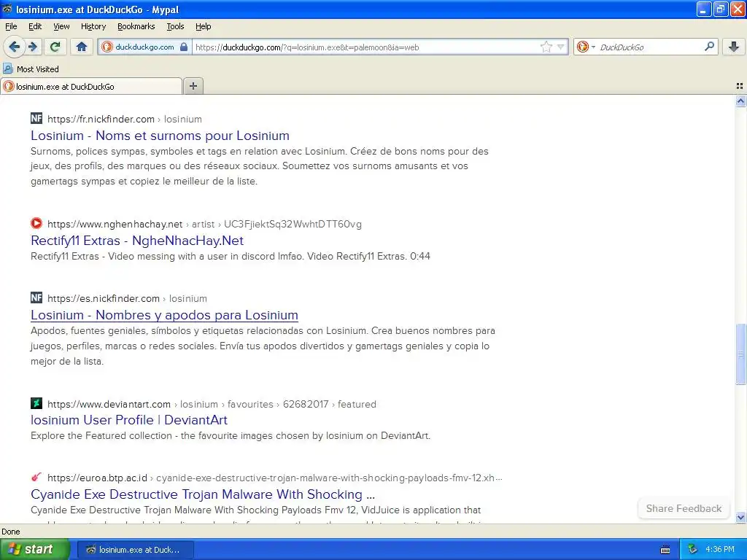This screenshot has width=747, height=560.
Task: Open the Cyanide Exe Destructive Trojan Malware result
Action: (203, 494)
